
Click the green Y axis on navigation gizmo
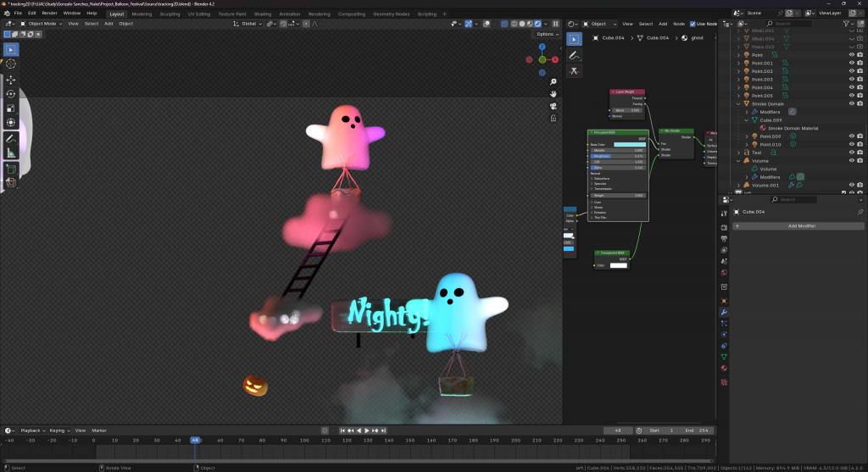[542, 60]
